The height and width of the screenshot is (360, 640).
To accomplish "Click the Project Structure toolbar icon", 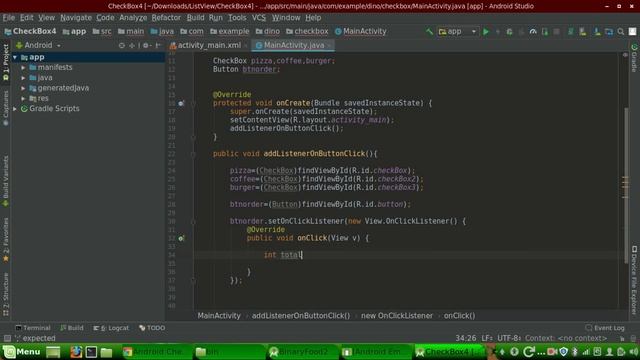I will click(x=609, y=31).
